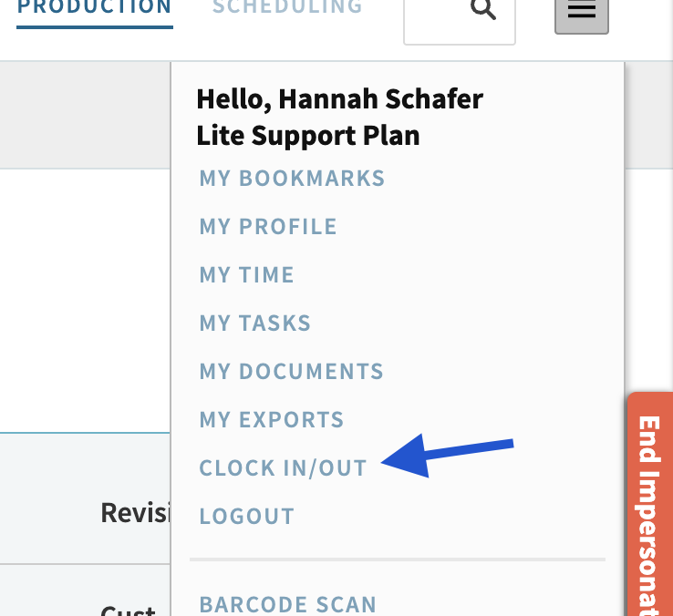Click the Hello, Hannah Schafer greeting
The width and height of the screenshot is (673, 616).
tap(339, 98)
